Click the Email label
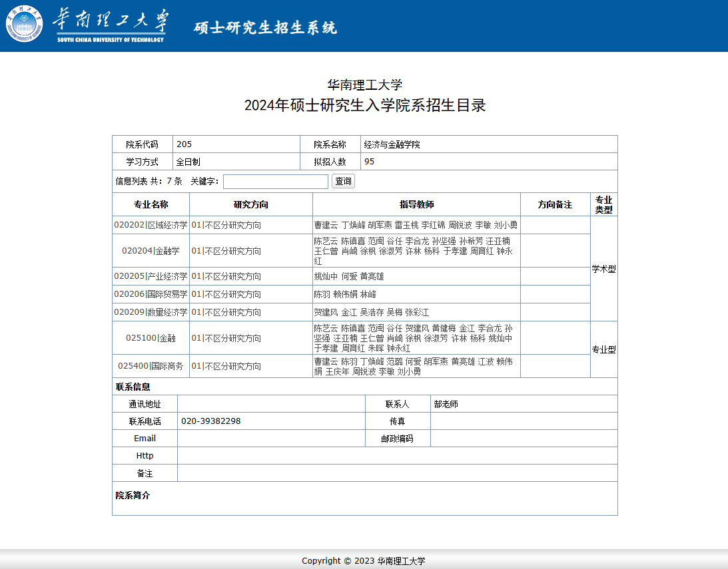 point(145,438)
